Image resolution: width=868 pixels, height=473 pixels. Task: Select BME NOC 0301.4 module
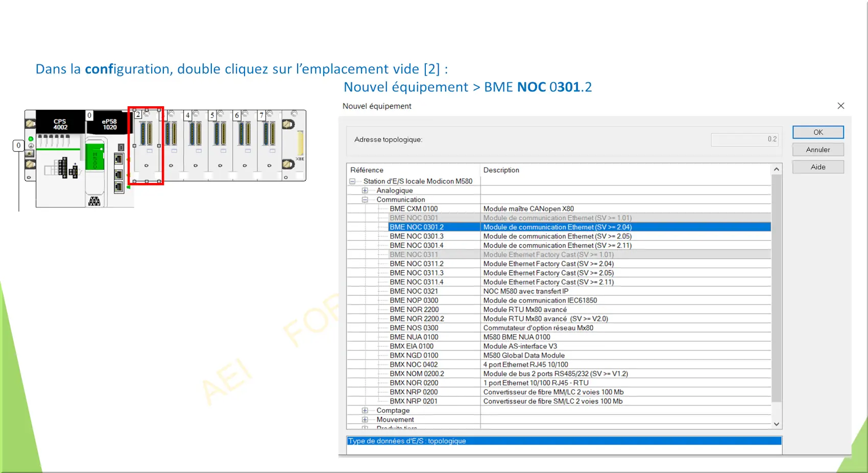(417, 246)
